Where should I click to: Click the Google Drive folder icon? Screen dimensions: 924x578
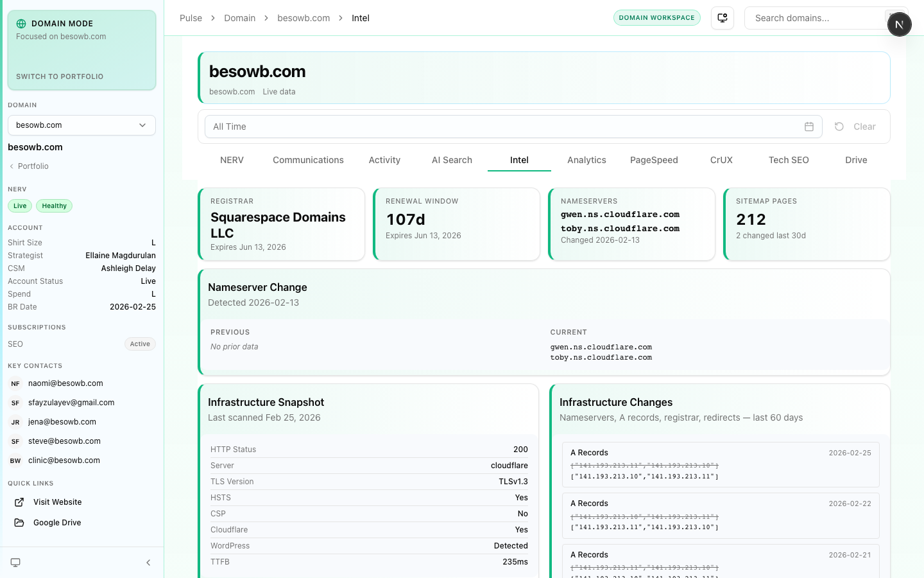[x=19, y=523]
